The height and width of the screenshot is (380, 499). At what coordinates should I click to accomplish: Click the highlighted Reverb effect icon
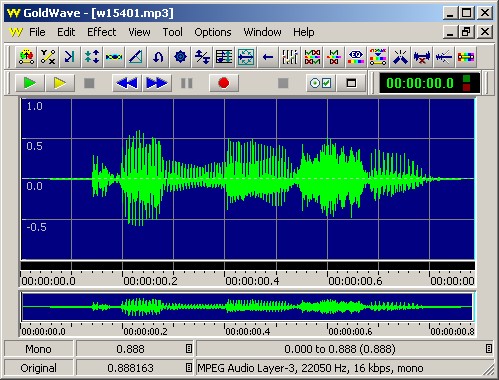[x=246, y=57]
